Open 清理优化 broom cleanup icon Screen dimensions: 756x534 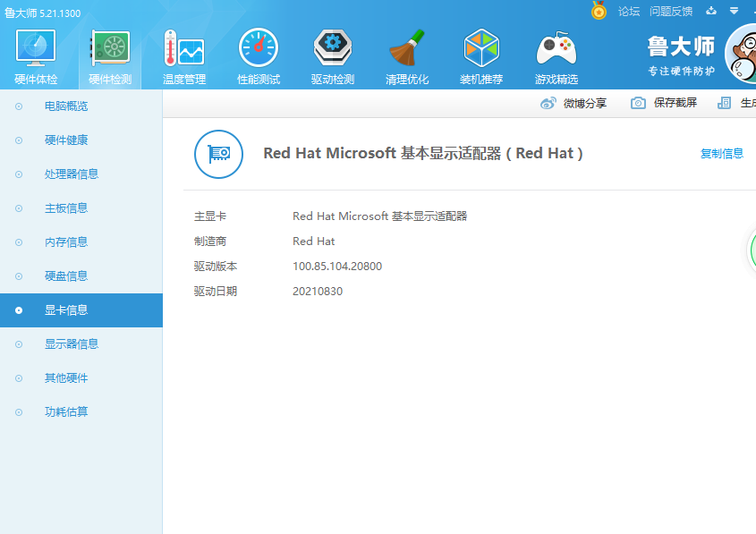click(x=407, y=47)
